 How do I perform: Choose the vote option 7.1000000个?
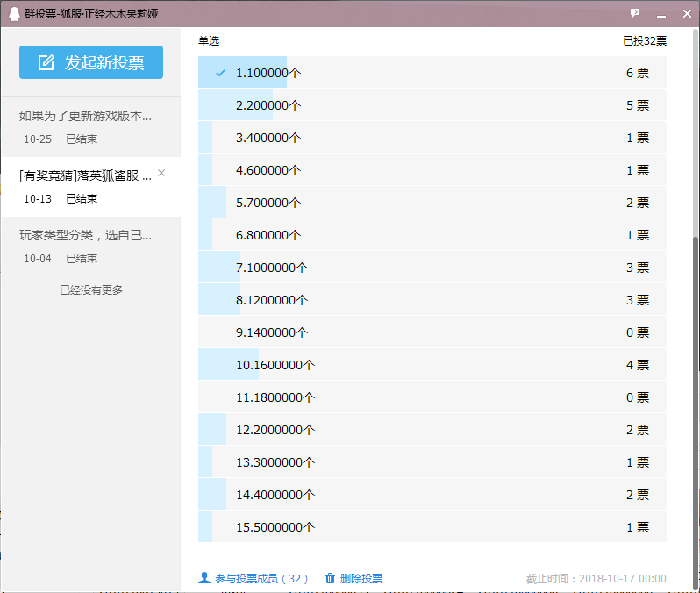click(x=271, y=268)
